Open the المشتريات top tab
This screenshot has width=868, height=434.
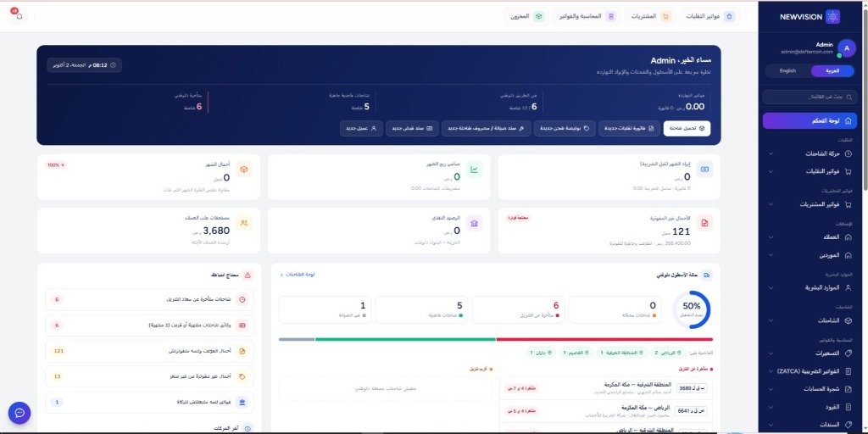[x=650, y=17]
